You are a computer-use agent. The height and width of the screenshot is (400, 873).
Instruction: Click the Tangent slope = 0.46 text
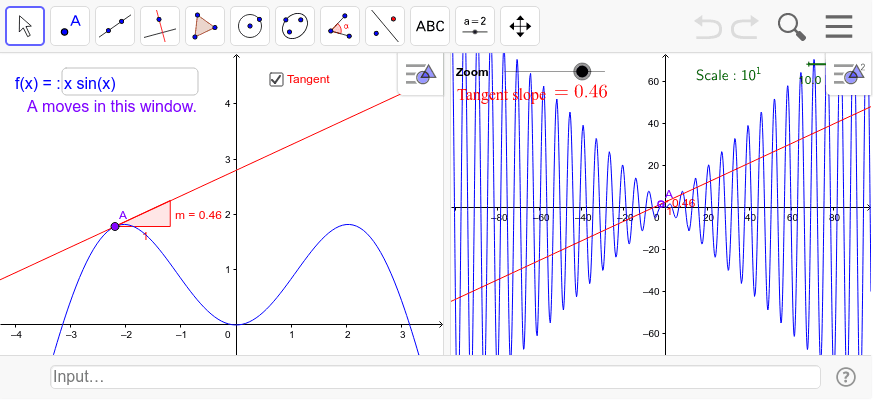[532, 93]
